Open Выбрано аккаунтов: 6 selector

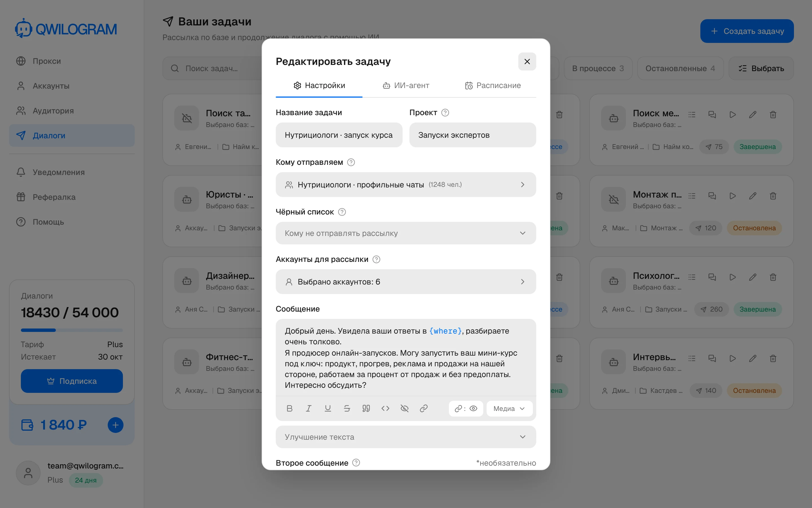pos(406,282)
